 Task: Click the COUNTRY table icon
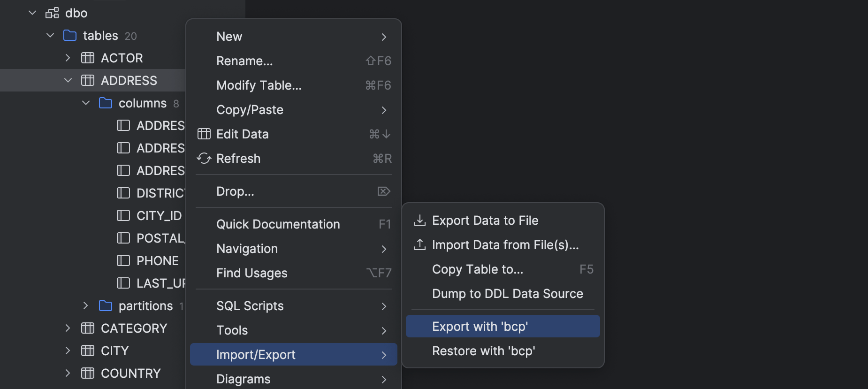click(88, 374)
